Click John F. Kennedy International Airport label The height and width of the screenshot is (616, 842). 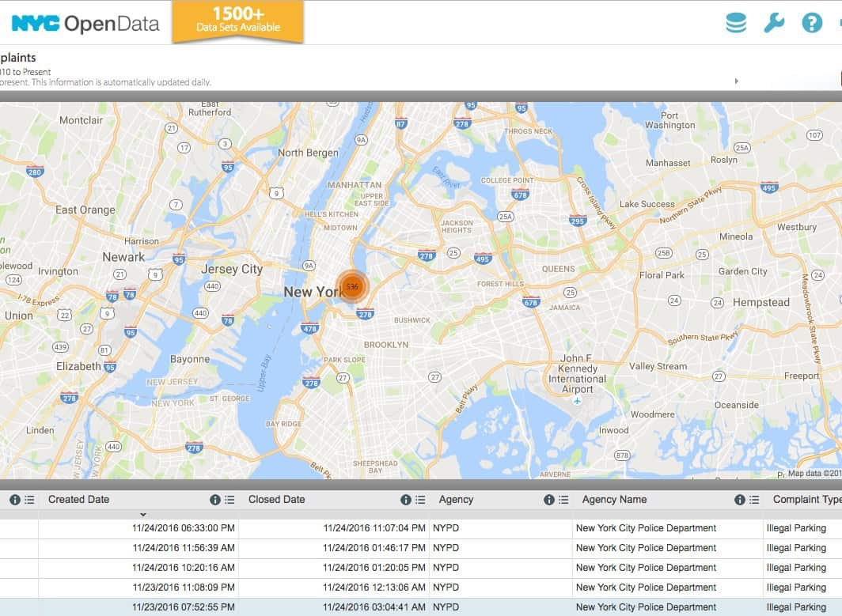[577, 373]
